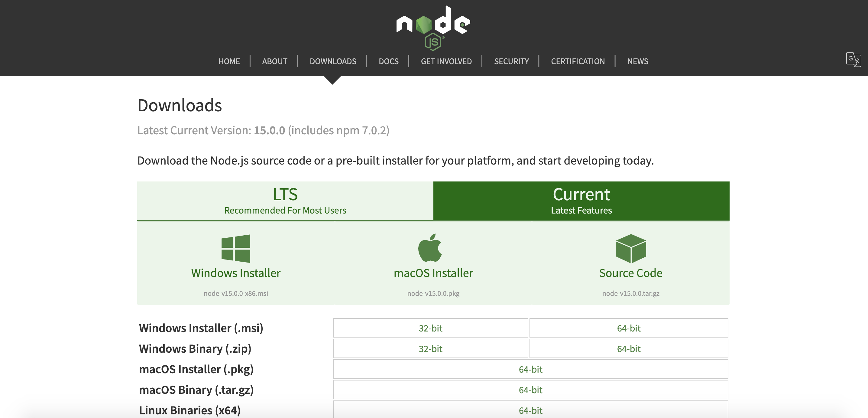
Task: Visit the CERTIFICATION page
Action: coord(578,61)
